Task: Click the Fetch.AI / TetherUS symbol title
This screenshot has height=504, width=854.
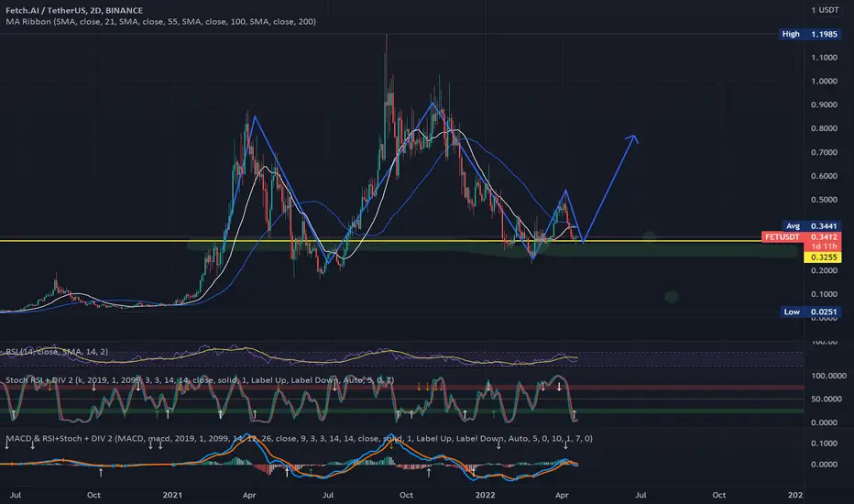Action: point(74,10)
